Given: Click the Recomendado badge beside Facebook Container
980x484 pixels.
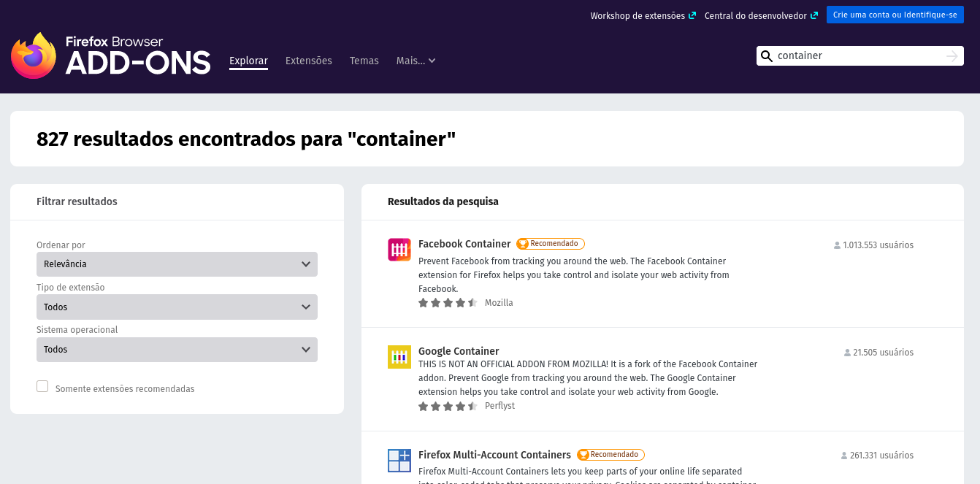Looking at the screenshot, I should (x=551, y=244).
